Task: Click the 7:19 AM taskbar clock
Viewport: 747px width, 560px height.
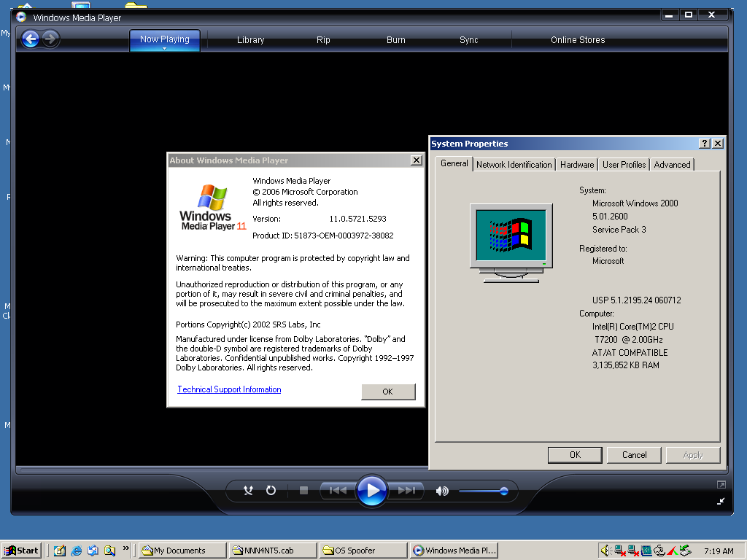Action: 719,551
